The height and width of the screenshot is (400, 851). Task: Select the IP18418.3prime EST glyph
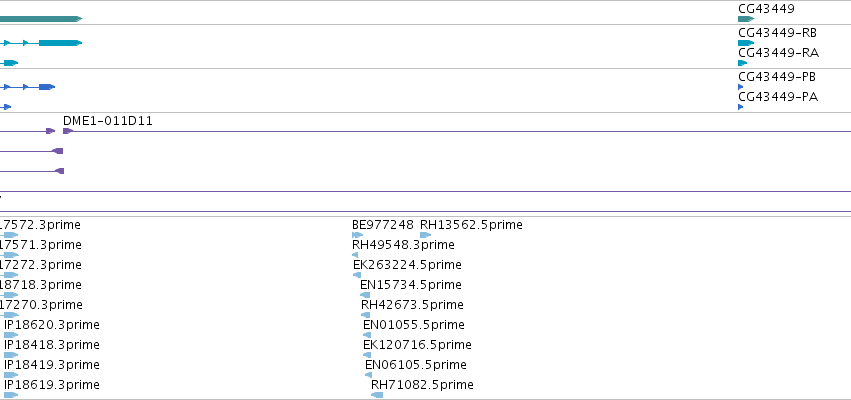[11, 355]
